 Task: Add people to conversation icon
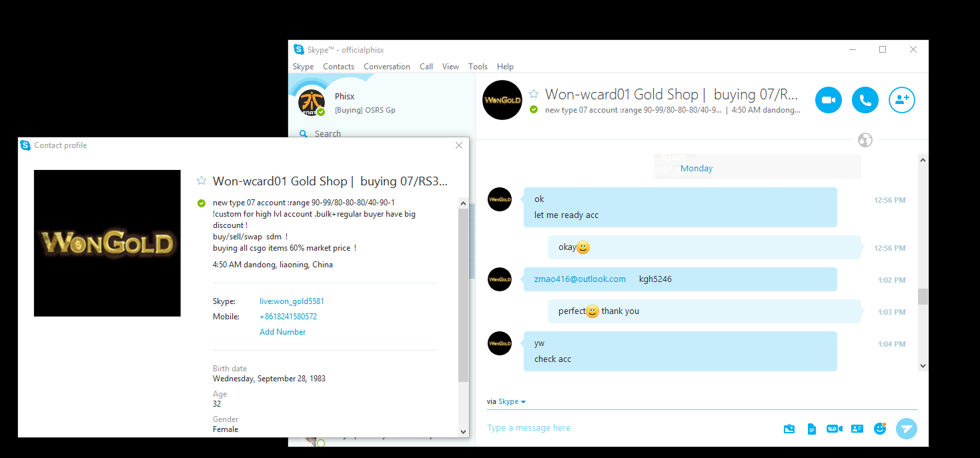tap(902, 100)
